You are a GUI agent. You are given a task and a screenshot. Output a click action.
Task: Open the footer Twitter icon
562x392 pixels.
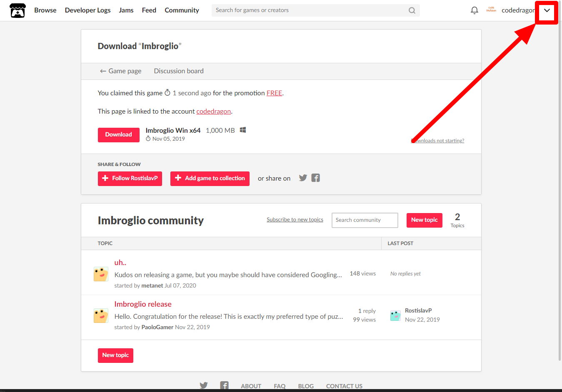pos(204,386)
